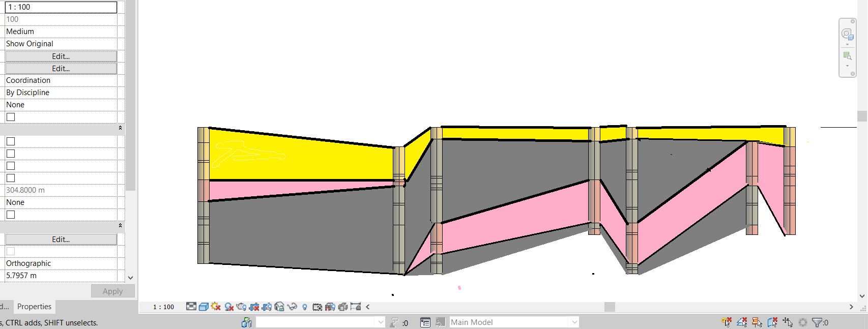Toggle the Sun Path off icon
Viewport: 868px width, 329px height.
[216, 307]
